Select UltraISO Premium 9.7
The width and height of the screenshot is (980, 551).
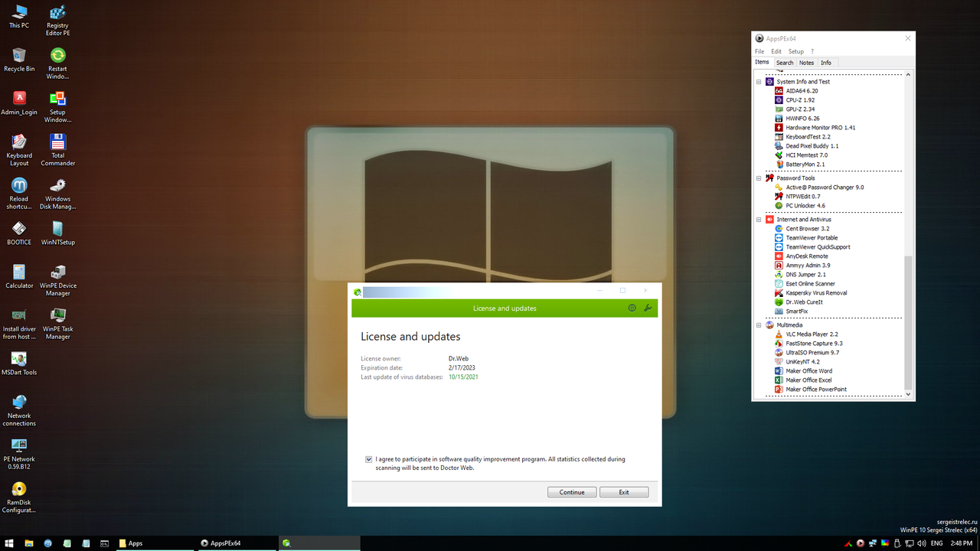tap(807, 352)
